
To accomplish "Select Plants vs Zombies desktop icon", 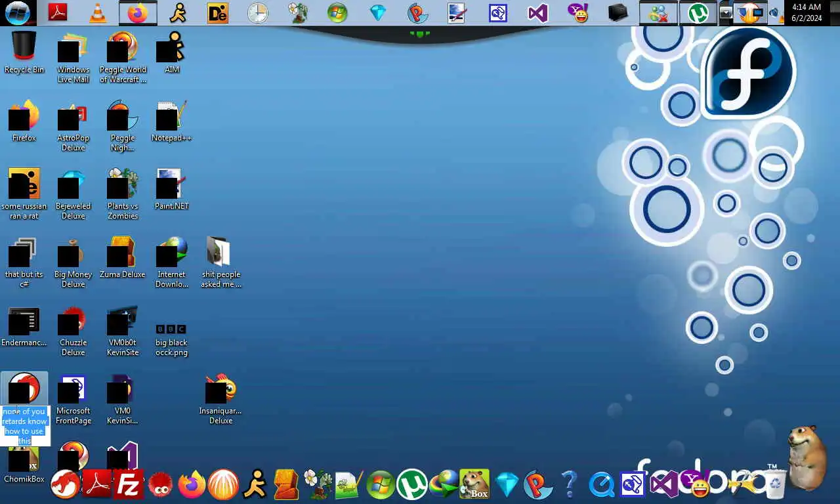I will pos(123,194).
